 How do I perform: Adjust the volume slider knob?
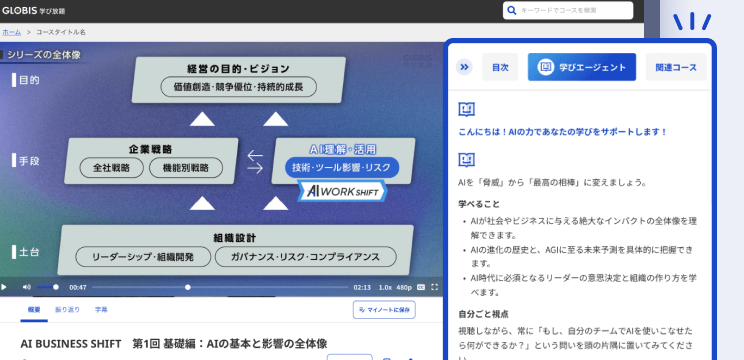point(56,287)
